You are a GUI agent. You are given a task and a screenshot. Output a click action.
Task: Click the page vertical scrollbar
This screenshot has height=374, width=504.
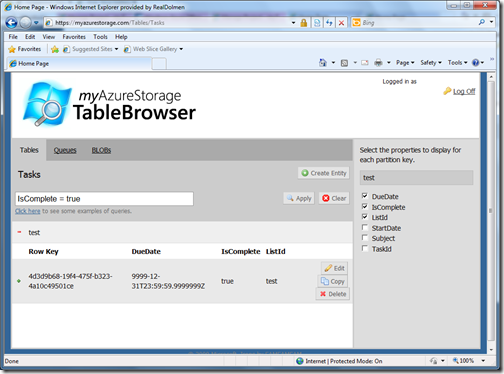click(x=491, y=211)
